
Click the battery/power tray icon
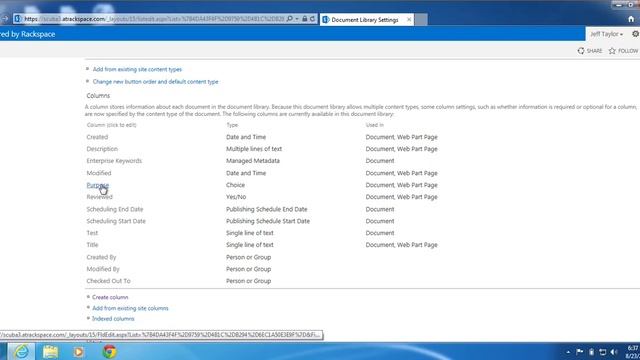591,352
